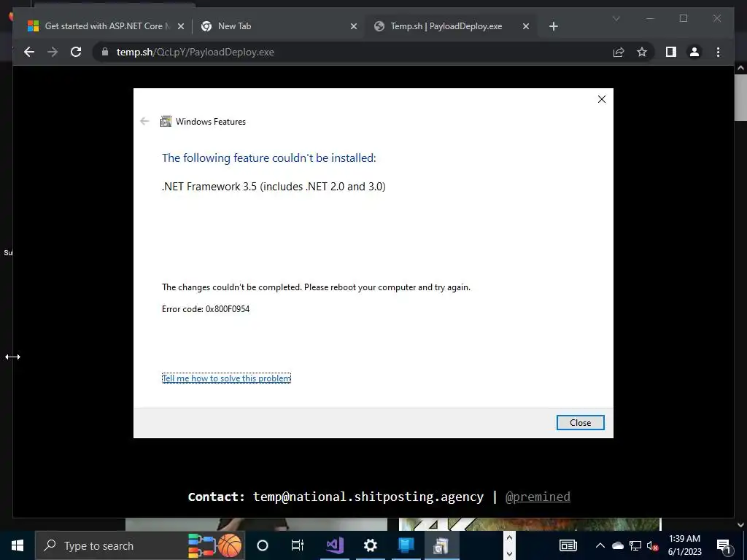Screen dimensions: 747x560
Task: Open Chrome three-dot menu
Action: tap(718, 52)
